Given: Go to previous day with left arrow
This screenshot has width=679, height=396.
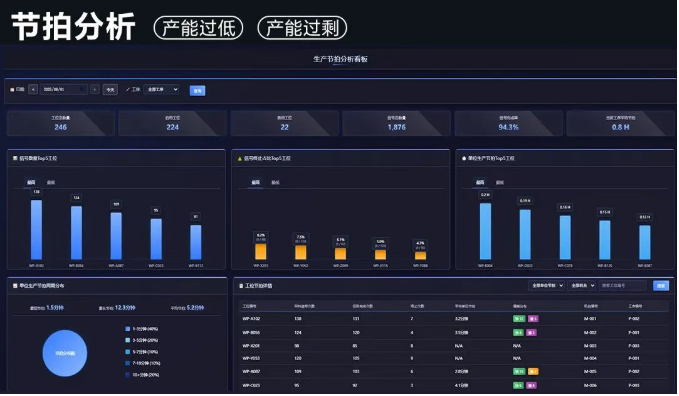Looking at the screenshot, I should click(33, 90).
